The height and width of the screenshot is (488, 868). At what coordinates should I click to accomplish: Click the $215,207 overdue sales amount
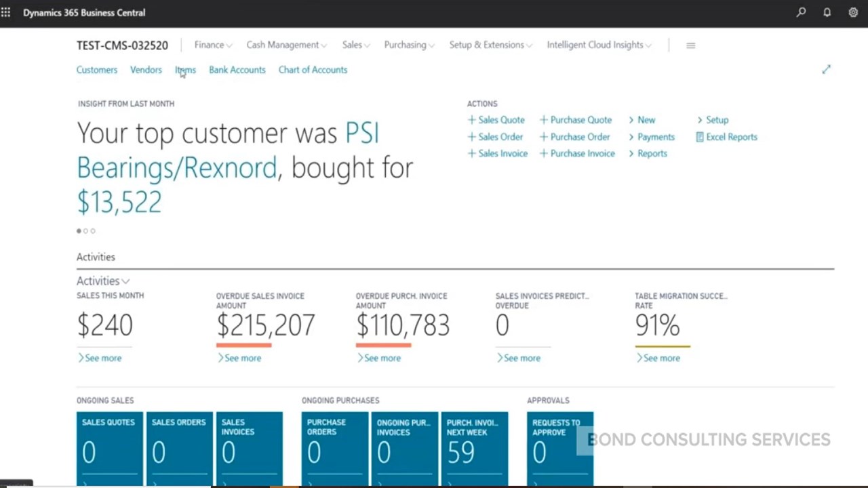266,325
